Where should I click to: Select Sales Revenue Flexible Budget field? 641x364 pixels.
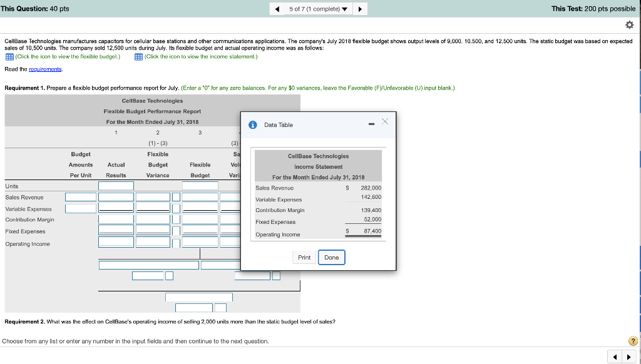point(200,197)
